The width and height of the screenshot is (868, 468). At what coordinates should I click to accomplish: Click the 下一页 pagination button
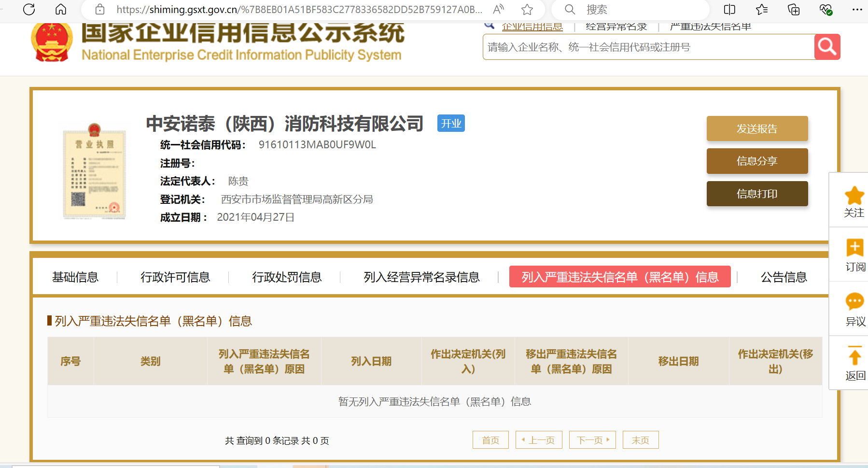[x=592, y=440]
